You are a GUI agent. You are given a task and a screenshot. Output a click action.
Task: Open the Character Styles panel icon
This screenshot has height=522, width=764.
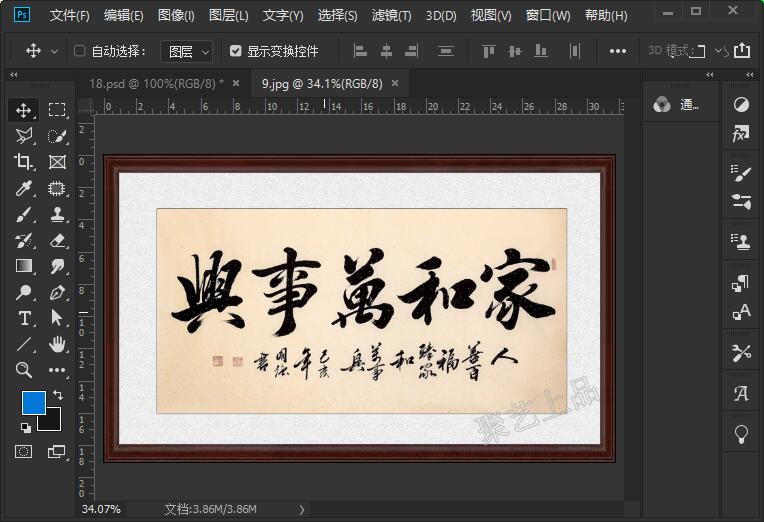click(741, 312)
